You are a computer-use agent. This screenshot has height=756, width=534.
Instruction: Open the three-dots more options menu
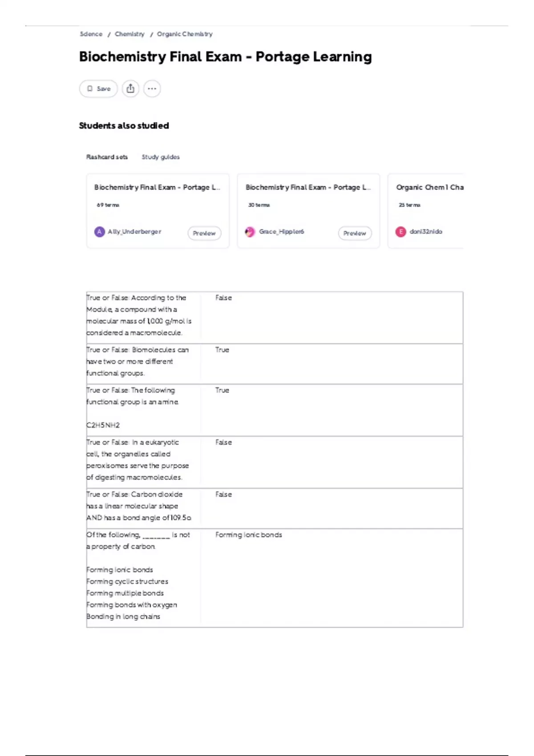152,88
